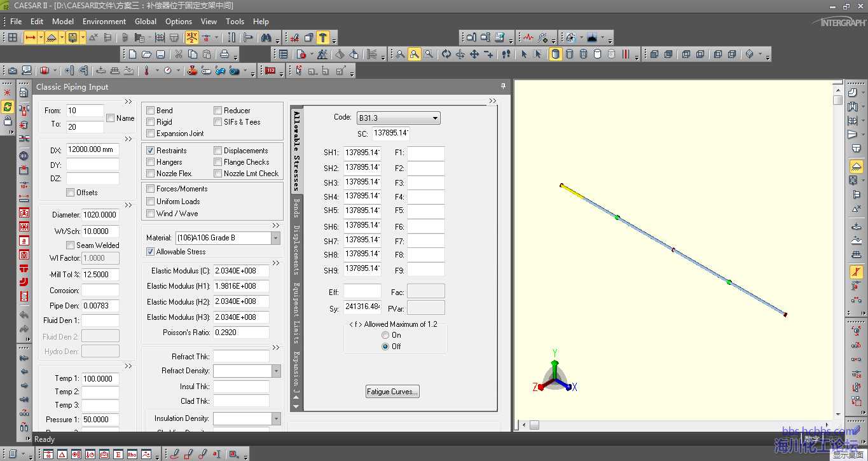
Task: Click the Print icon in toolbar
Action: click(x=224, y=55)
